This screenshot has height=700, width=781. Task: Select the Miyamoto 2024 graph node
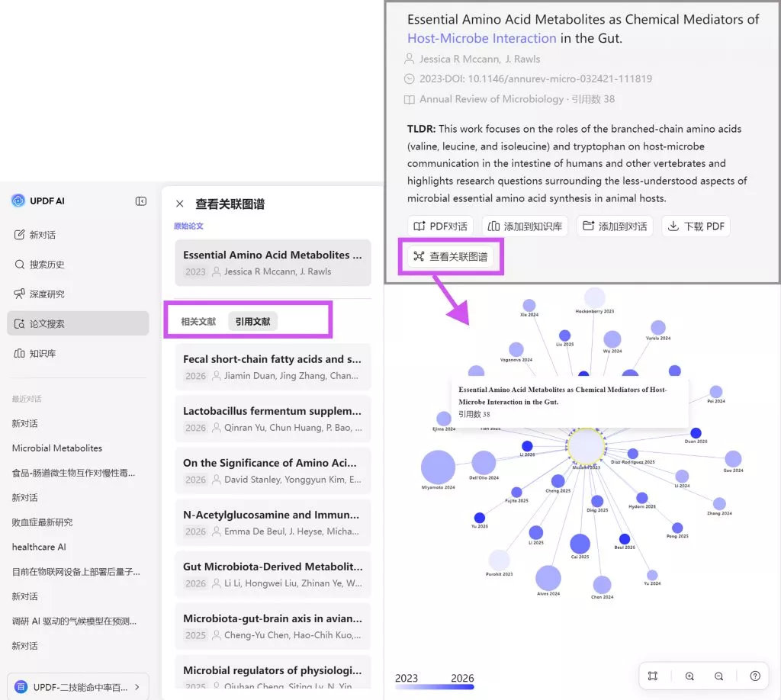(438, 467)
